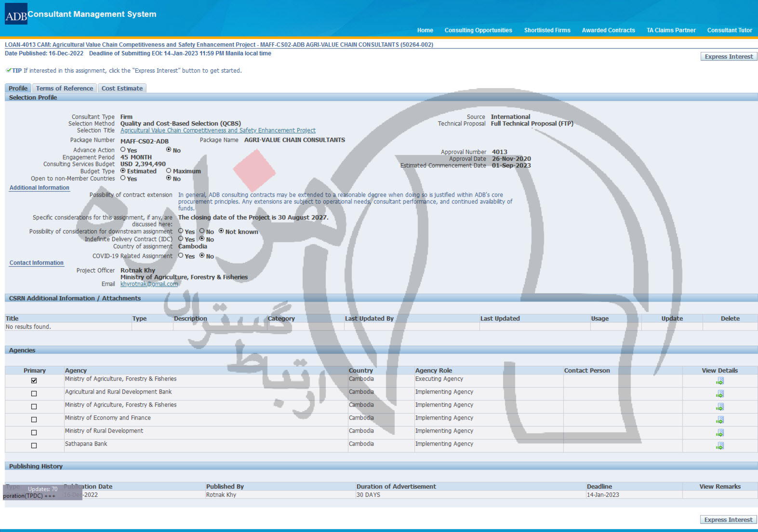The width and height of the screenshot is (758, 532).
Task: Open Consulting Opportunities menu item
Action: point(479,30)
